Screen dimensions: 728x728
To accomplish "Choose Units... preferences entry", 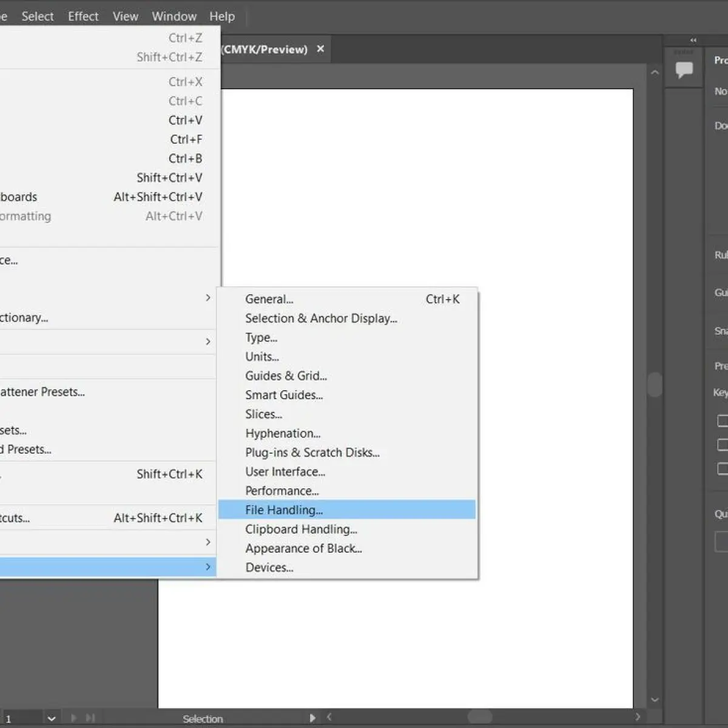I will click(x=347, y=357).
